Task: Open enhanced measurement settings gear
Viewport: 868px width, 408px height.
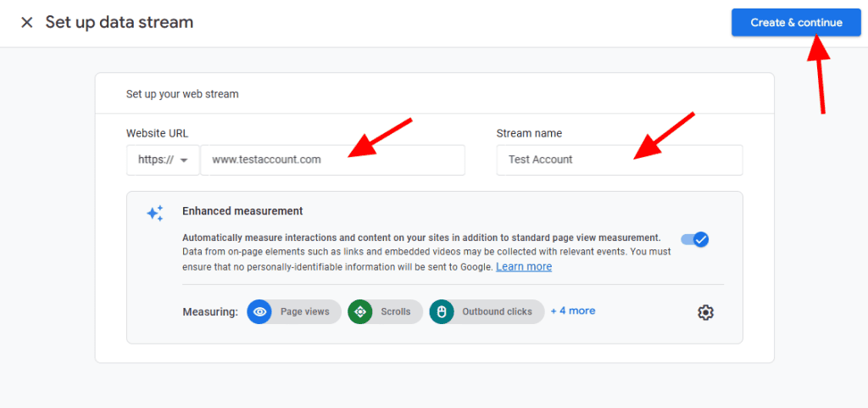Action: [x=705, y=312]
